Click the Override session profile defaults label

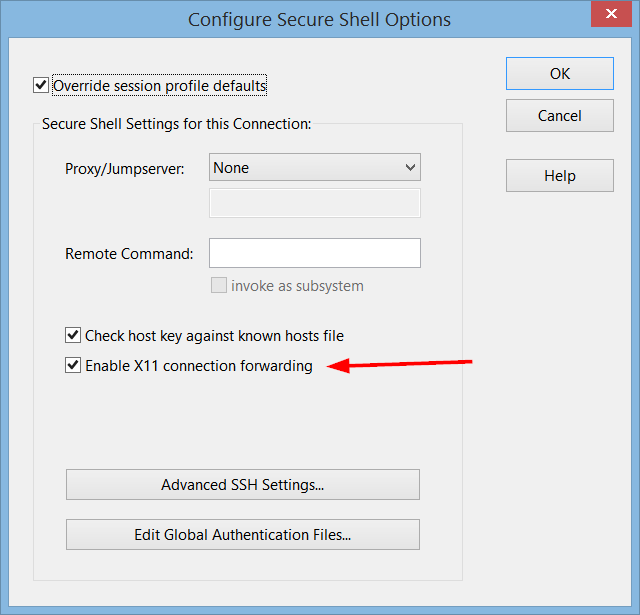[x=160, y=86]
